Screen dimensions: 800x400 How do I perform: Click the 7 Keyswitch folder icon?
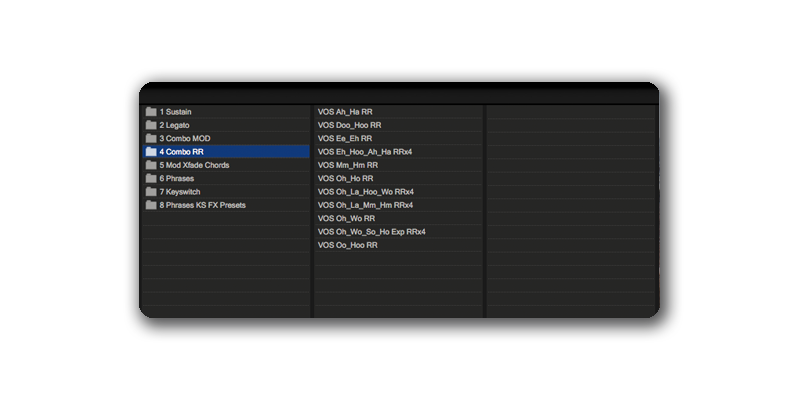point(151,192)
